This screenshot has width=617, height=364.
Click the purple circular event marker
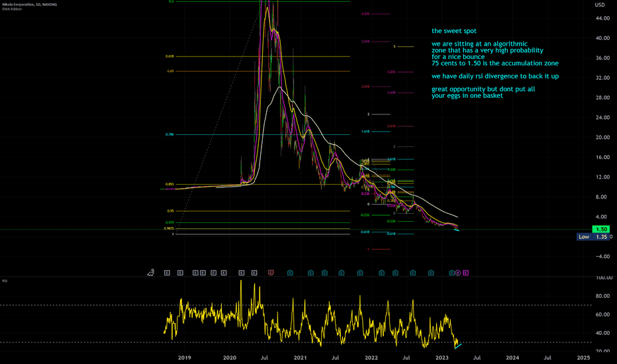(458, 273)
